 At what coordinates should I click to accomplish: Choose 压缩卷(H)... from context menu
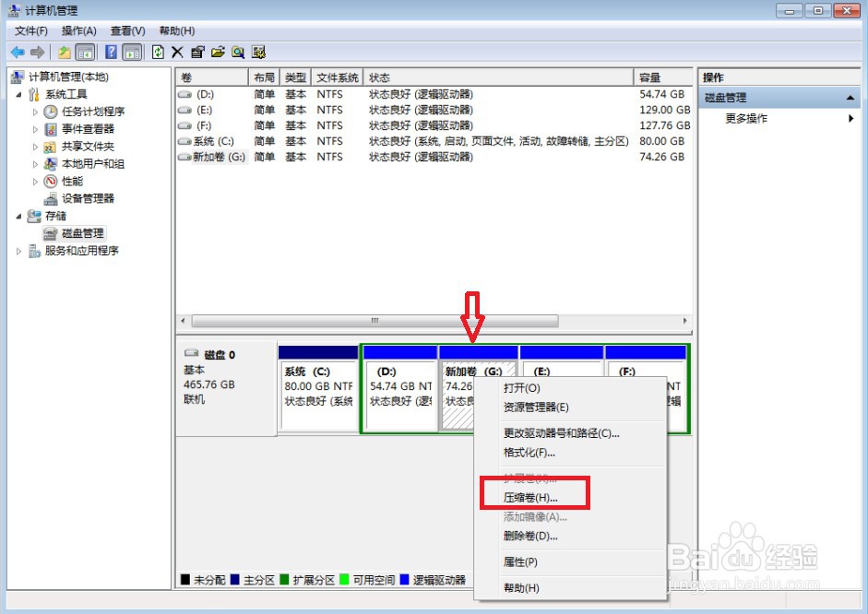click(571, 497)
